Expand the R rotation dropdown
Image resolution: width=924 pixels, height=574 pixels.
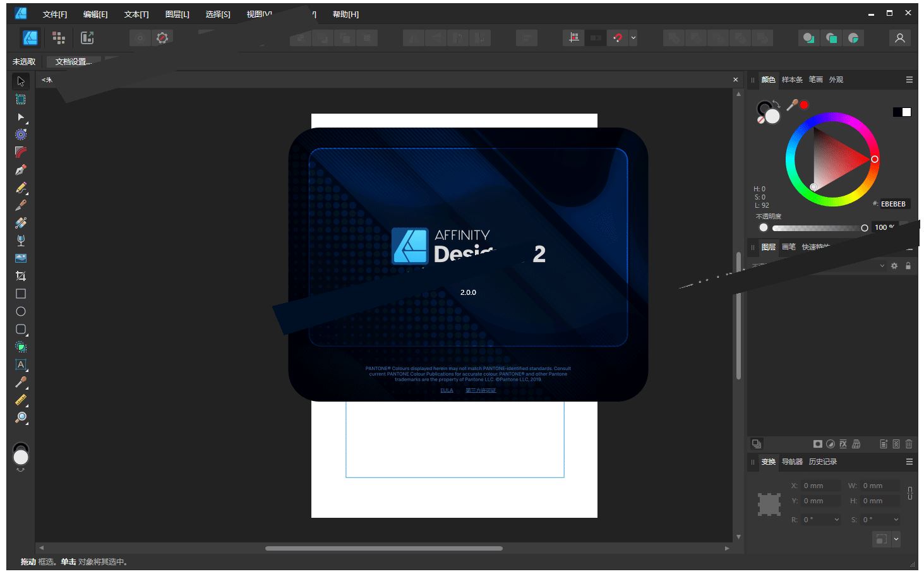(x=837, y=520)
